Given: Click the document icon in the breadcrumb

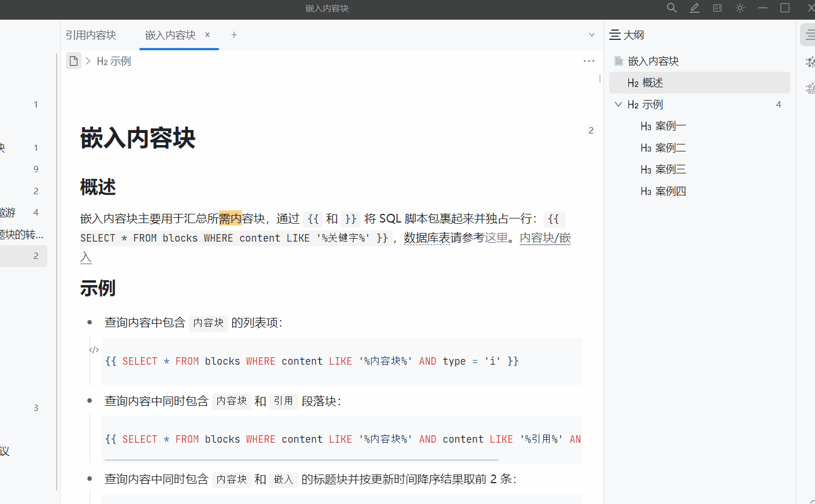Looking at the screenshot, I should (x=73, y=60).
